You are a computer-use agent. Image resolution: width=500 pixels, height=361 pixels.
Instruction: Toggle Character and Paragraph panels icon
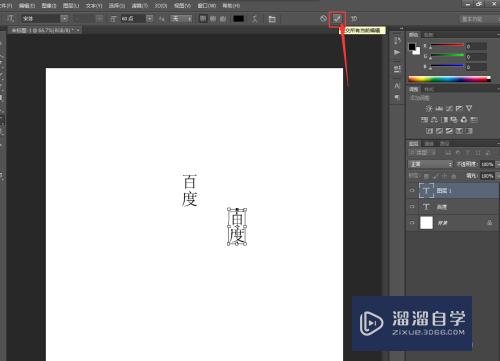click(x=272, y=19)
